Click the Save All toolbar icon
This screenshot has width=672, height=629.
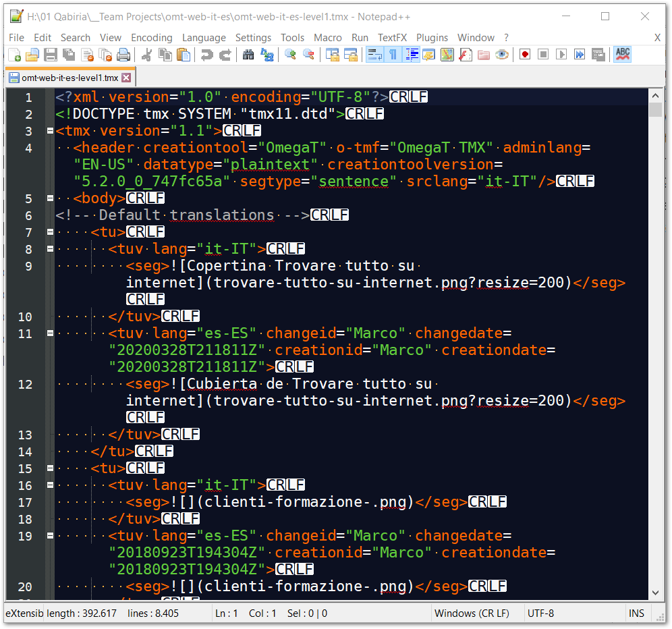point(69,55)
